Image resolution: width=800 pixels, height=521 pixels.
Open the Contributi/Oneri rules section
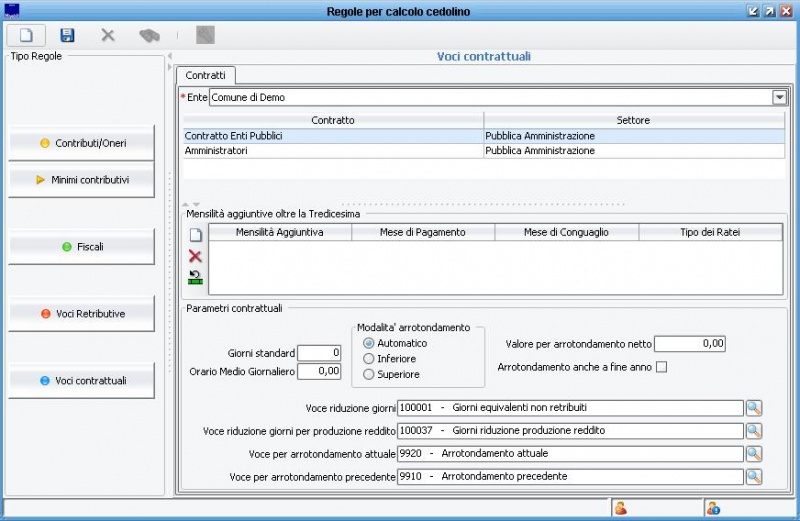tap(82, 143)
